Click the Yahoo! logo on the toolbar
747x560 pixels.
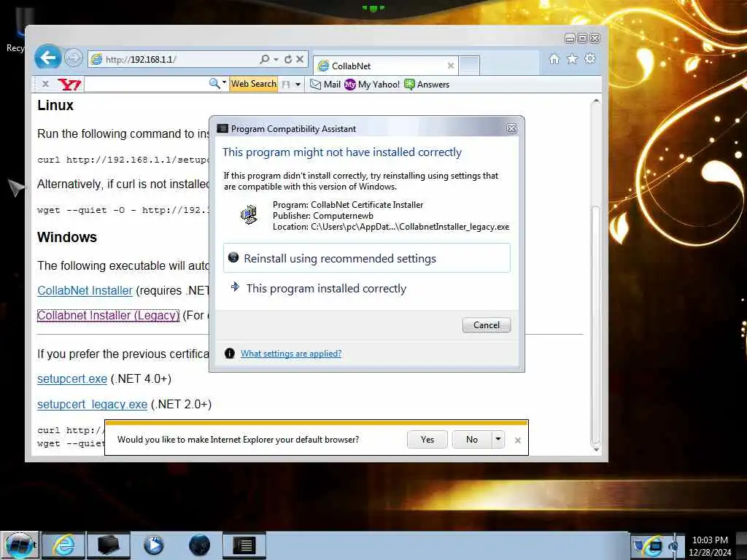tap(69, 85)
